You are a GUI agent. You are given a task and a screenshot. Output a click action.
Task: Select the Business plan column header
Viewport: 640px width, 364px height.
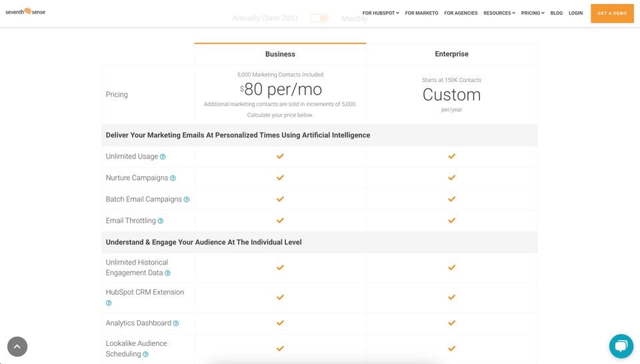point(280,54)
